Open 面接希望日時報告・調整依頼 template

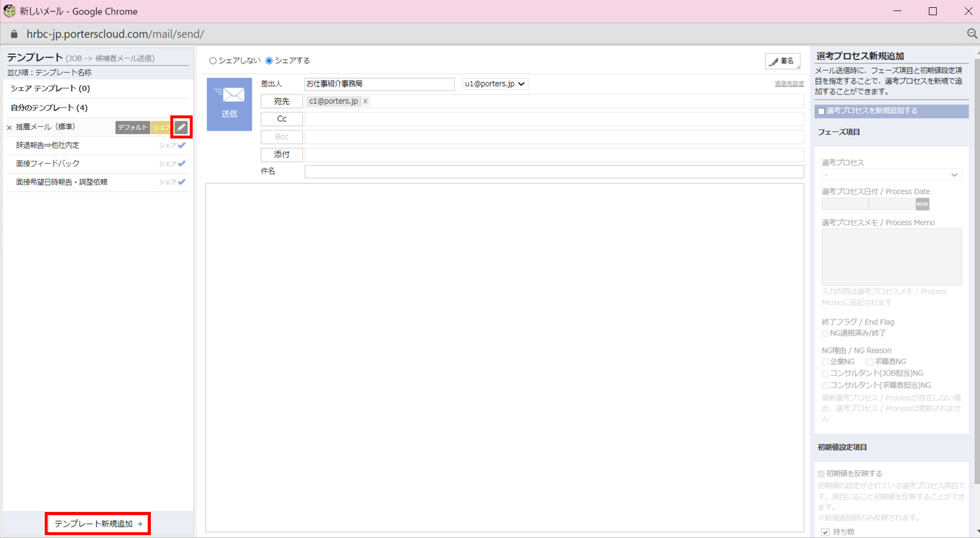[x=62, y=182]
